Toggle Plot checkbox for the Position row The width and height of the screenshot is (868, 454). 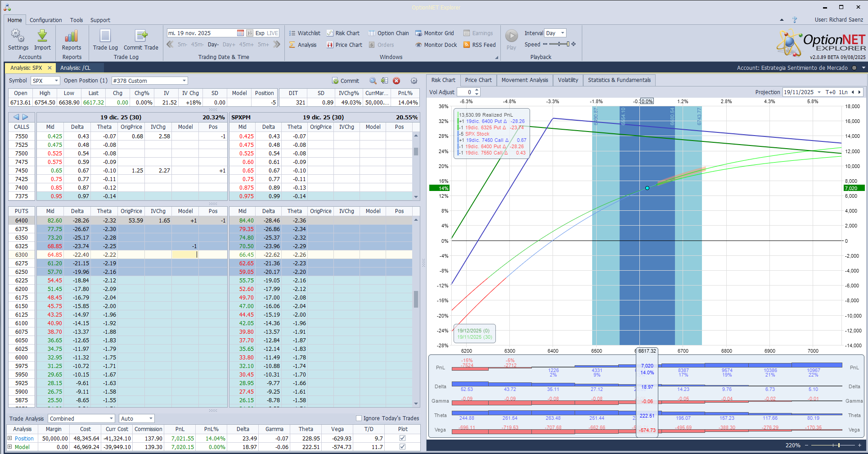tap(402, 438)
